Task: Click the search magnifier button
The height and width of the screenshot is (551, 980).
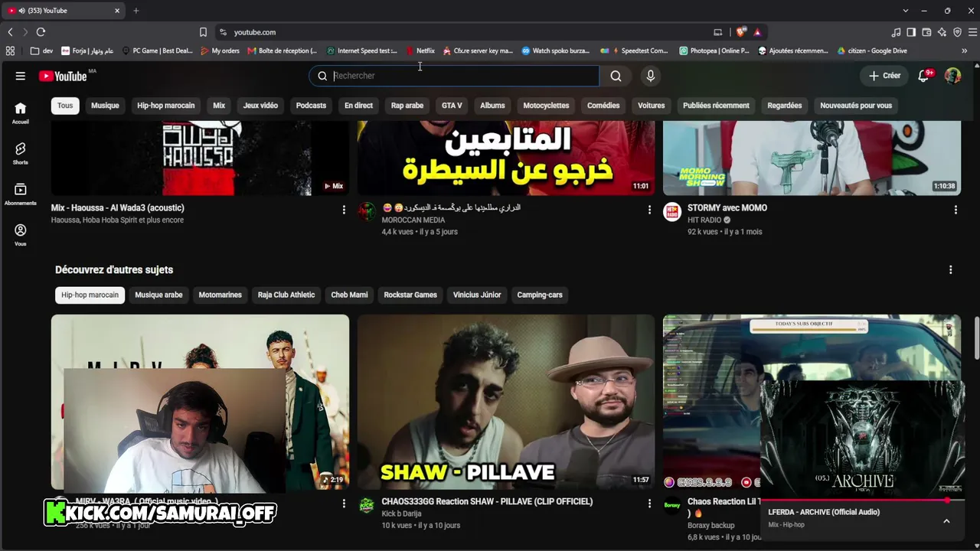Action: click(x=616, y=76)
